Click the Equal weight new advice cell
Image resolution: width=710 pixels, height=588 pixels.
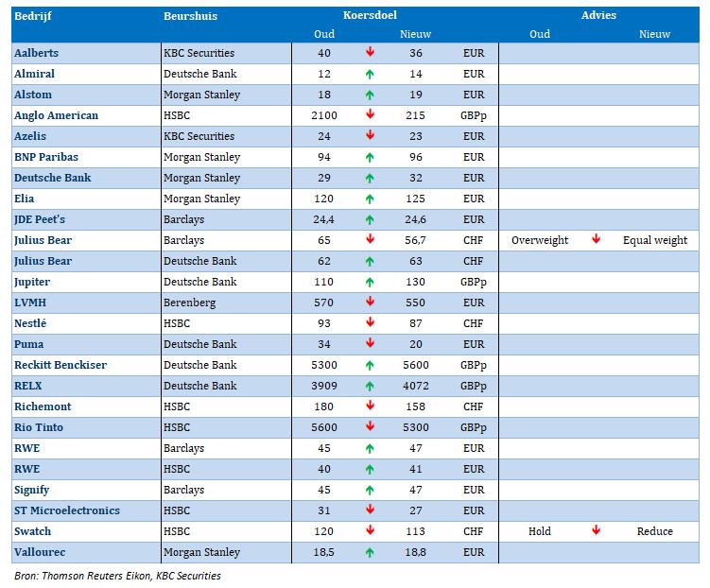pos(655,240)
